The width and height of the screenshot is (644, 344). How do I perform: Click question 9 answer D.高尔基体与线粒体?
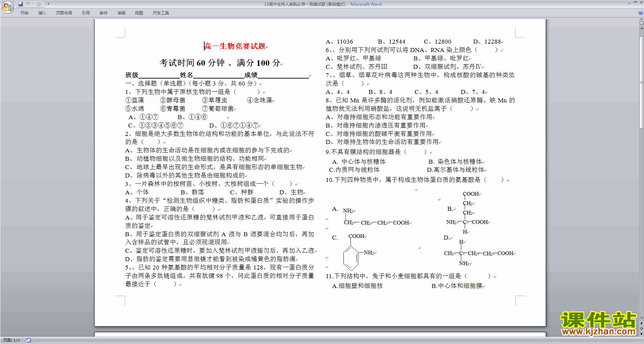455,169
